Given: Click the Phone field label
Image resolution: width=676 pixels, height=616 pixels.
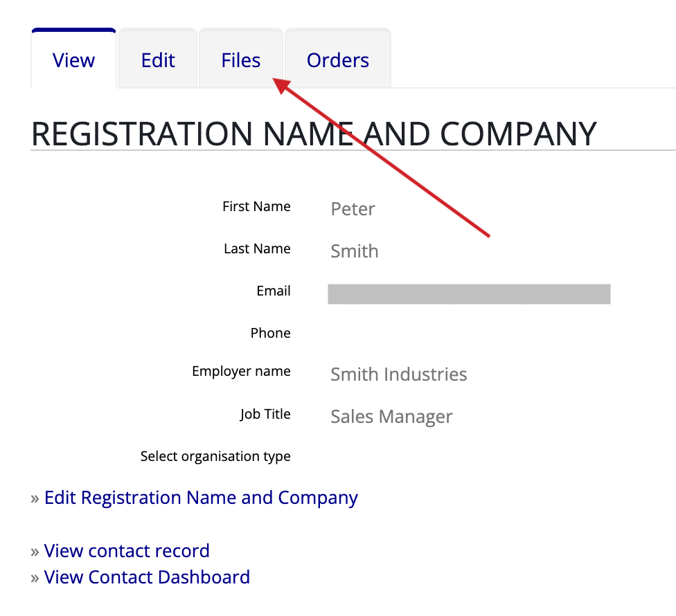Looking at the screenshot, I should (x=270, y=333).
